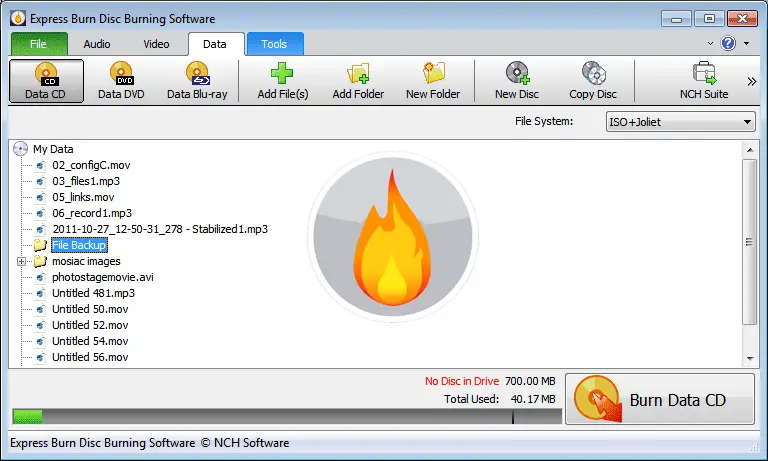Switch to the Audio tab
The height and width of the screenshot is (461, 768).
[97, 44]
